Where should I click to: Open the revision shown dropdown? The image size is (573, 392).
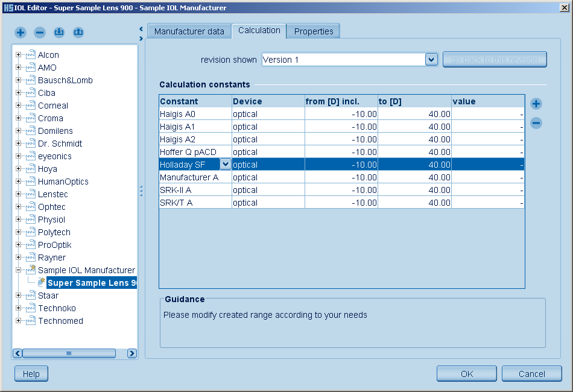tap(431, 59)
